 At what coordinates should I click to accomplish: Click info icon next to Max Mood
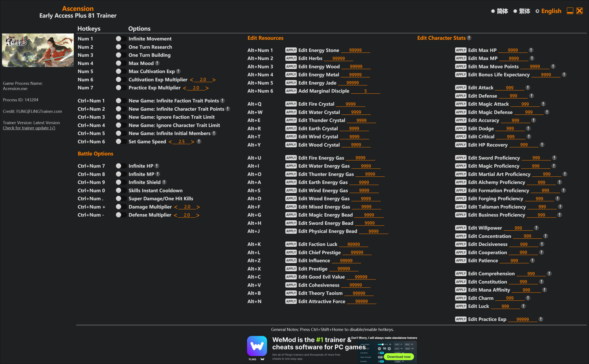point(157,63)
